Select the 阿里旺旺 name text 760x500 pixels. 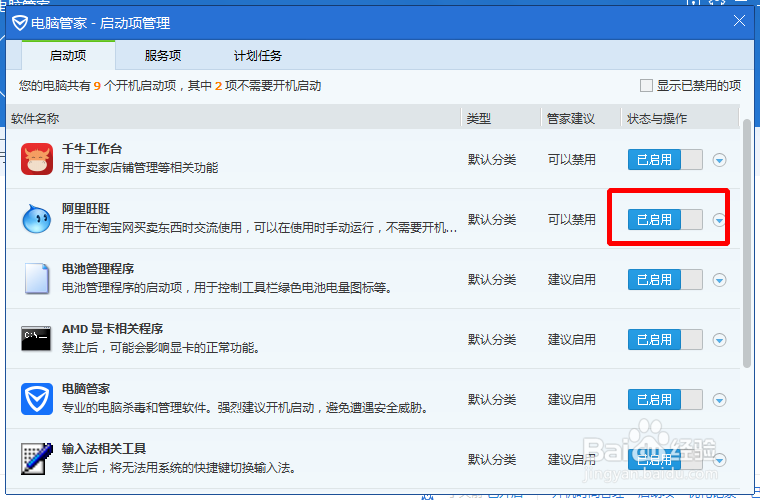[x=86, y=208]
